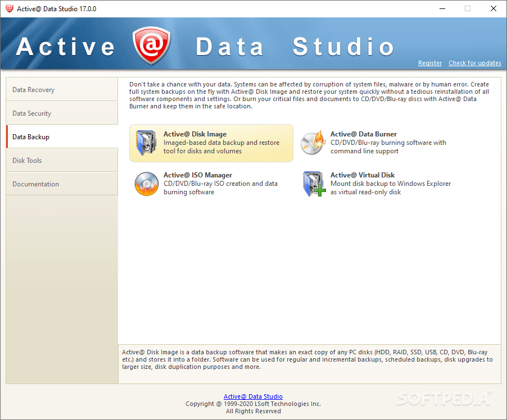Click the Check for updates link

point(474,63)
